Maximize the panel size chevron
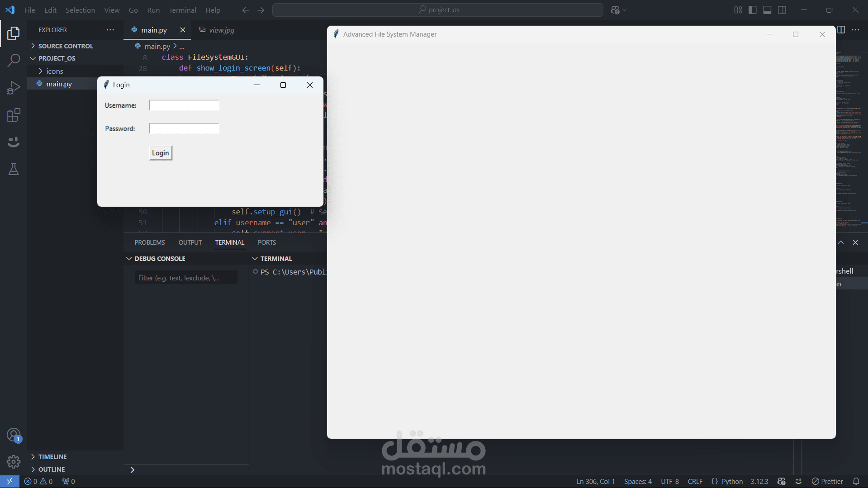Screen dimensions: 868x488 pyautogui.click(x=841, y=242)
